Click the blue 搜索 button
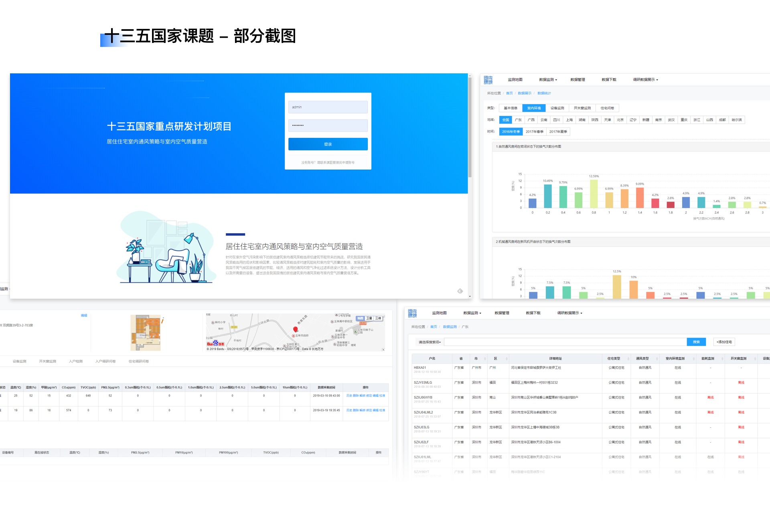The width and height of the screenshot is (770, 532). [x=696, y=342]
